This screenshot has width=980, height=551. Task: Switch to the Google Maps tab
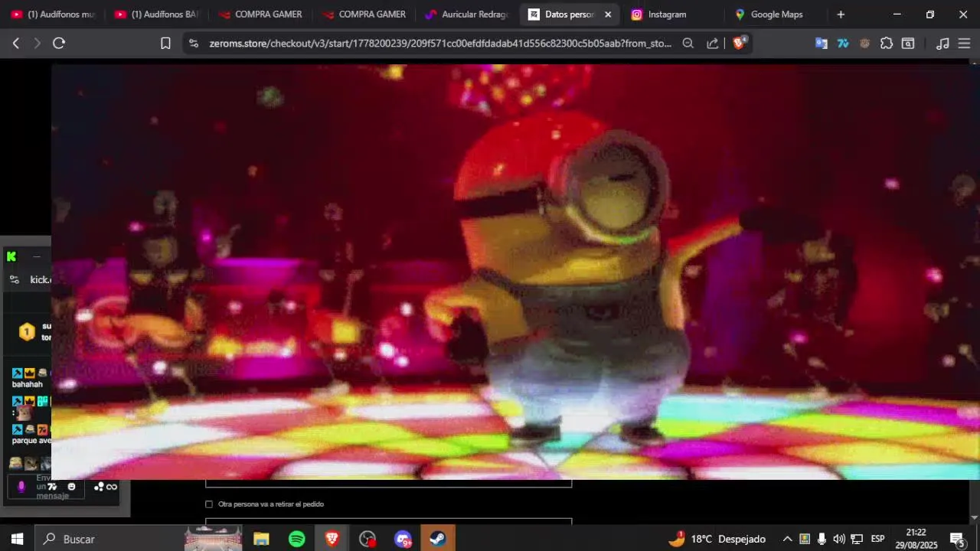(777, 15)
